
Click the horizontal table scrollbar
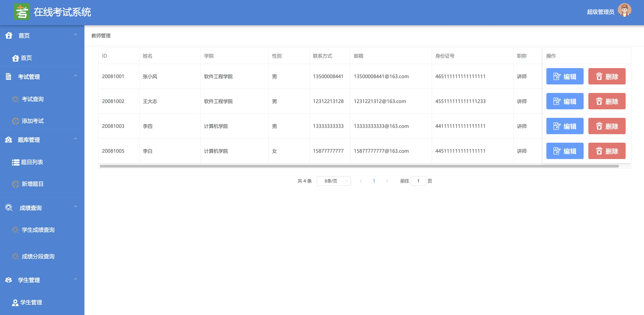pyautogui.click(x=359, y=166)
